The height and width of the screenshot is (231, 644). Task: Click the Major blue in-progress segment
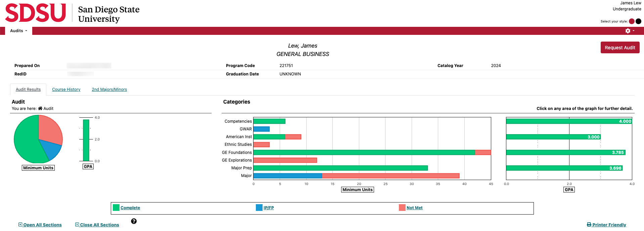tap(288, 175)
